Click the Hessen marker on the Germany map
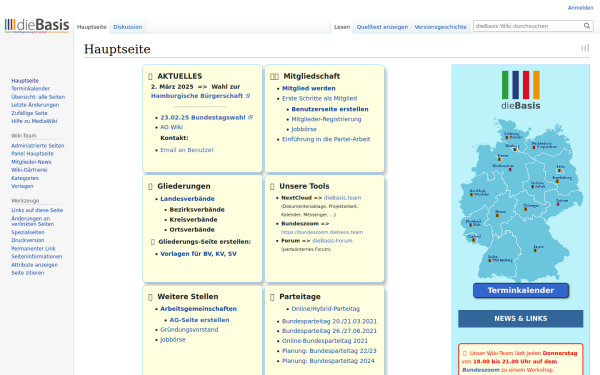This screenshot has height=375, width=600. click(x=497, y=215)
